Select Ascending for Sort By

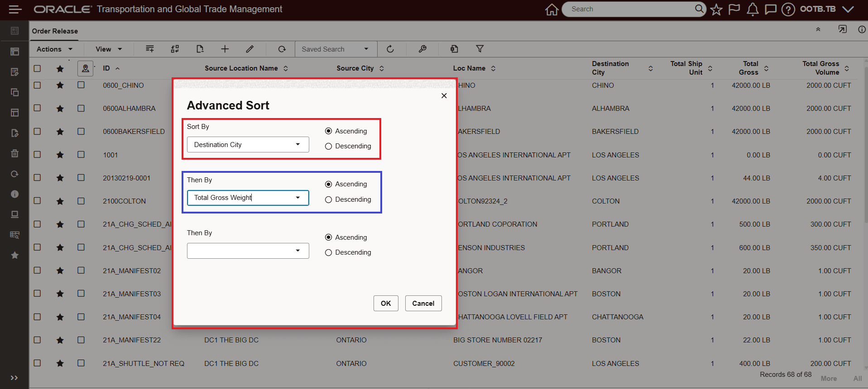pyautogui.click(x=328, y=131)
